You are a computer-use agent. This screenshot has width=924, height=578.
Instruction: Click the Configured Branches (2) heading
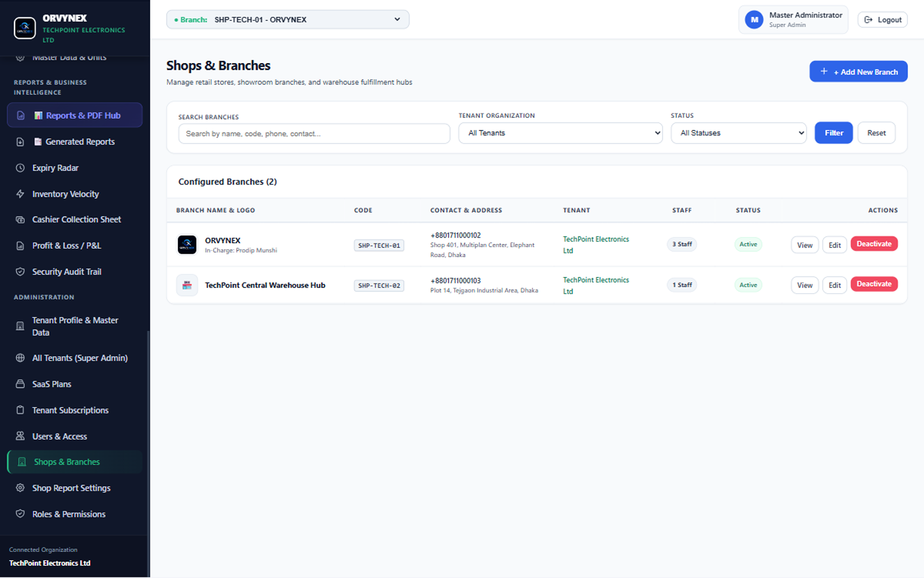228,181
